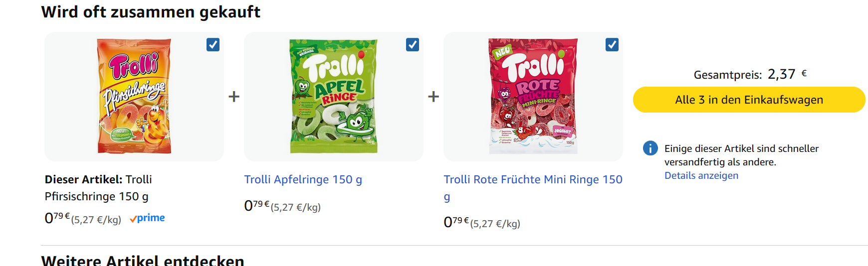Uncheck the Trolli Rote Früchte checkbox
868x266 pixels.
click(612, 45)
